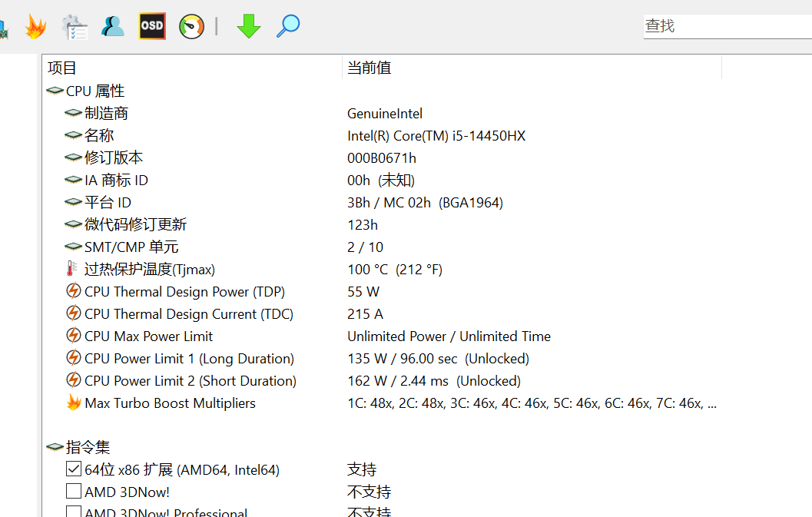Click the thermometer icon beside 过热保护温度(Tjmax)
Image resolution: width=812 pixels, height=517 pixels.
pyautogui.click(x=71, y=268)
